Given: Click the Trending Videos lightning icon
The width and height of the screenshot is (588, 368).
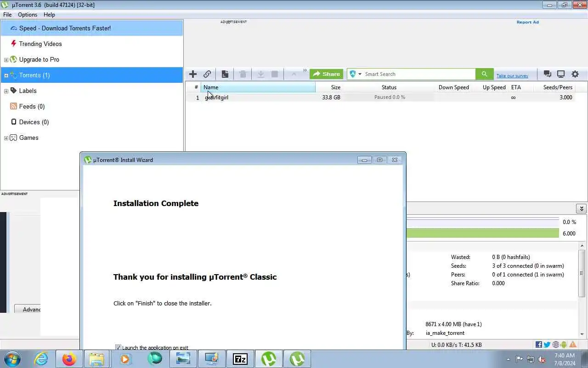Looking at the screenshot, I should (13, 44).
